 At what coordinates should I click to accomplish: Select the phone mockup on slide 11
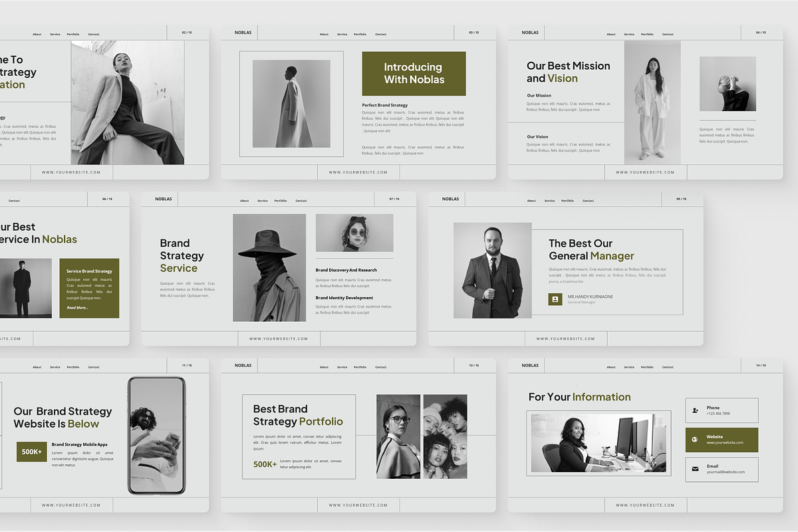(x=157, y=436)
